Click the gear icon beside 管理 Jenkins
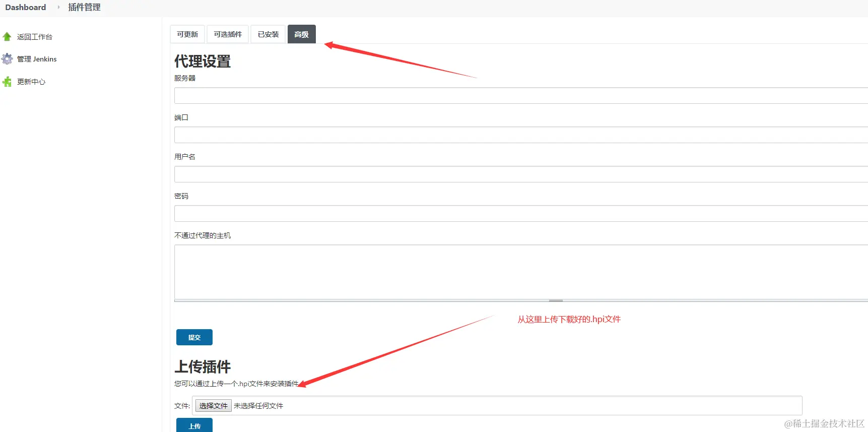This screenshot has height=432, width=868. point(7,59)
